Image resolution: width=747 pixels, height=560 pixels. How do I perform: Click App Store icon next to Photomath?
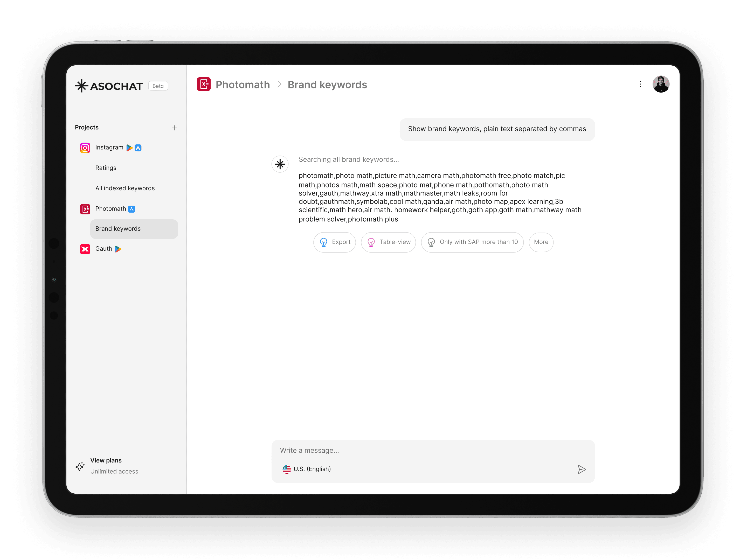[132, 209]
